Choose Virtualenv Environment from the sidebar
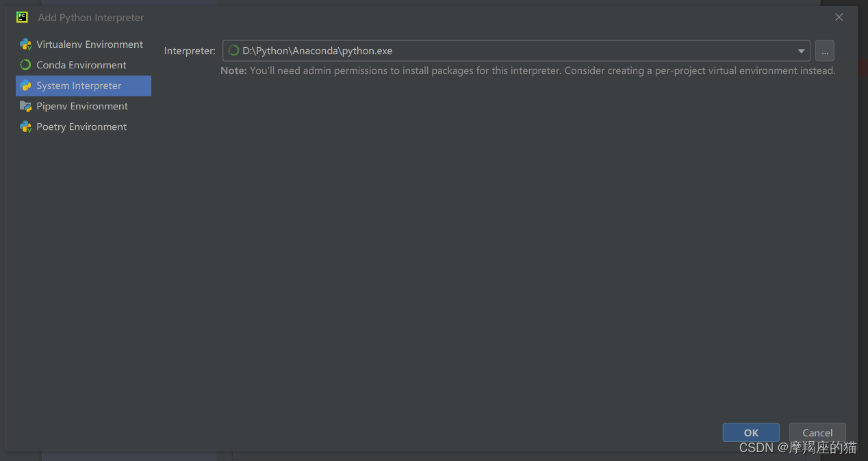Screen dimensions: 868x461 click(90, 44)
